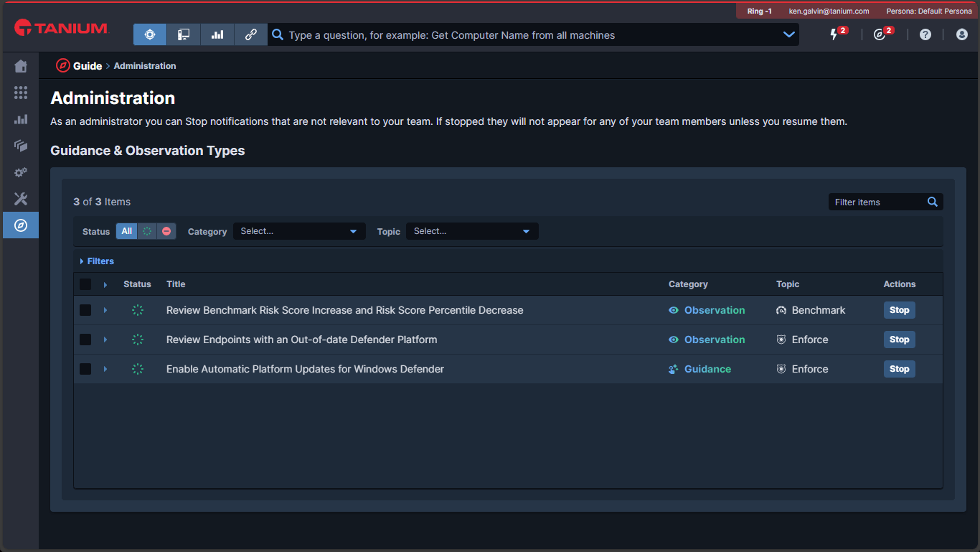Viewport: 980px width, 552px height.
Task: Check the select-all checkbox in table header
Action: pos(85,284)
